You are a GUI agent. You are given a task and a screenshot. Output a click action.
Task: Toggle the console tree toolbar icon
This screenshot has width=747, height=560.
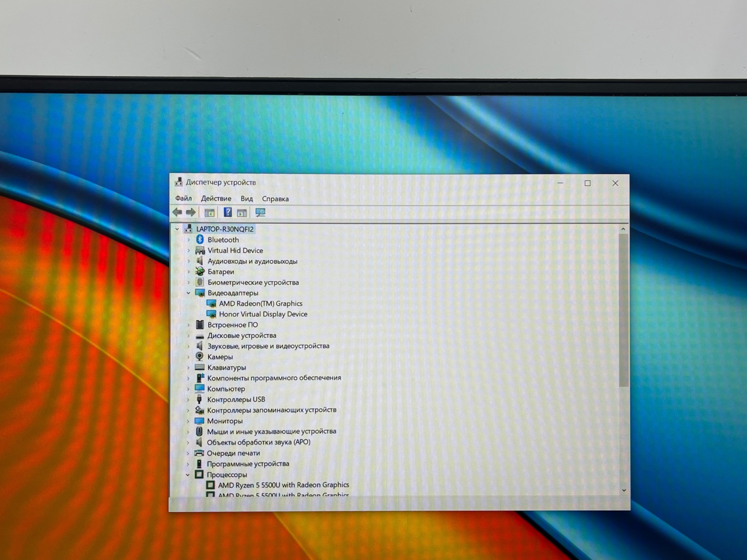coord(210,213)
